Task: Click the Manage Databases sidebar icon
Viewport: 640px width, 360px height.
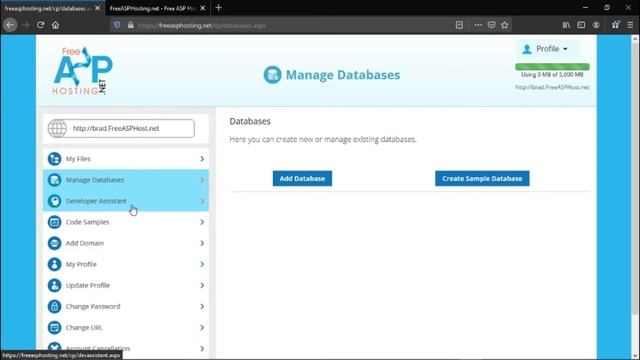Action: coord(54,180)
